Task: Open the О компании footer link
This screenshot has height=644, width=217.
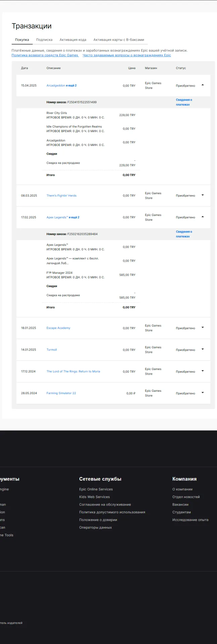Action: tap(182, 489)
